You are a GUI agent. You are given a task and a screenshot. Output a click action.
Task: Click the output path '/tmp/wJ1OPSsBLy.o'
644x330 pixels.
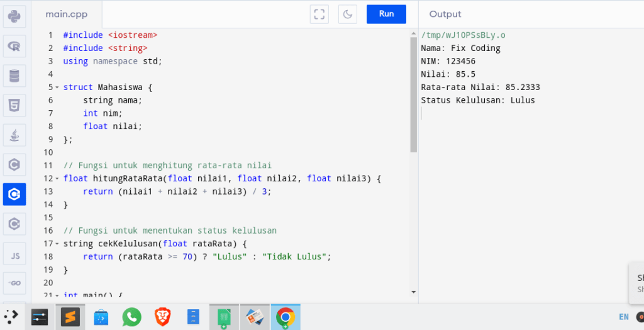click(463, 35)
